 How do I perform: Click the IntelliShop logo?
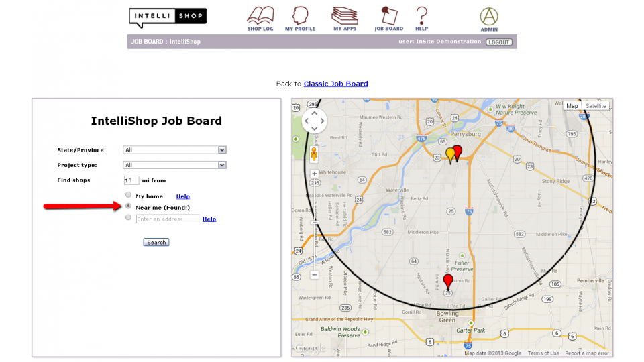coord(167,17)
